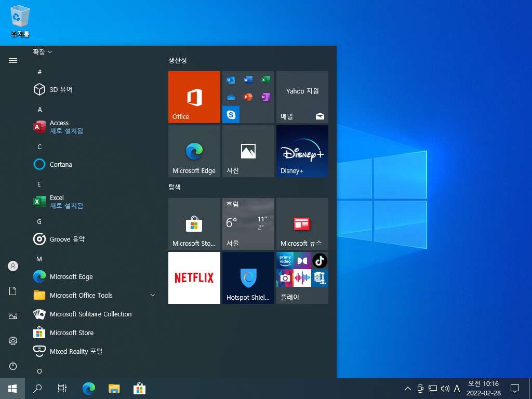Open OneDrive small tile

pyautogui.click(x=231, y=97)
